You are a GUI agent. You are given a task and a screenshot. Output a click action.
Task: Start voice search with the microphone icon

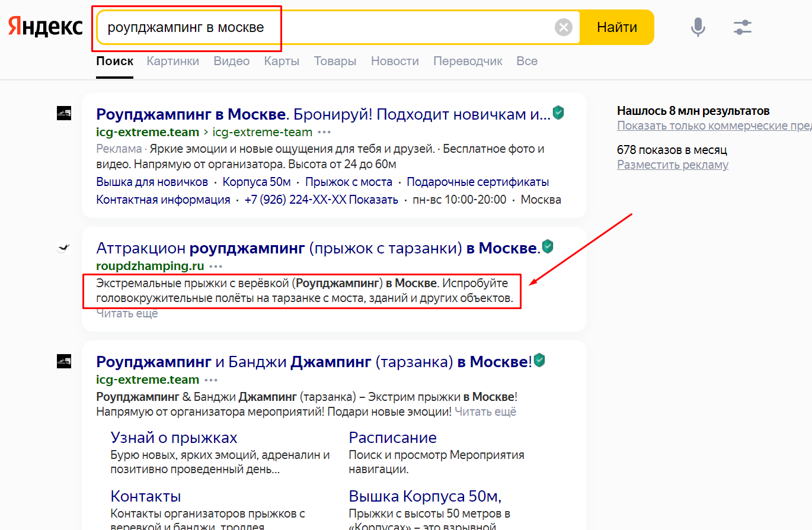pyautogui.click(x=698, y=27)
